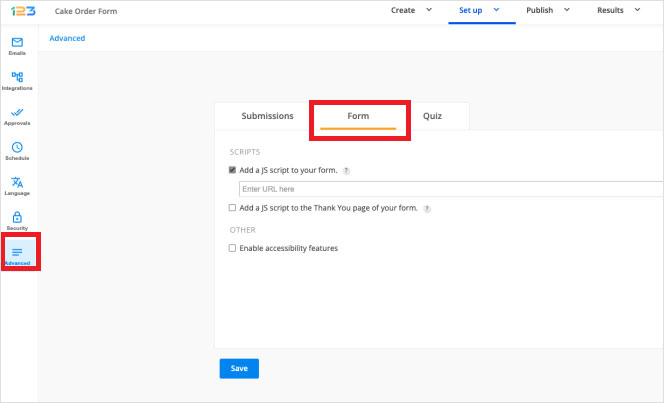Viewport: 664px width, 403px height.
Task: Focus the Enter URL here field
Action: click(451, 189)
